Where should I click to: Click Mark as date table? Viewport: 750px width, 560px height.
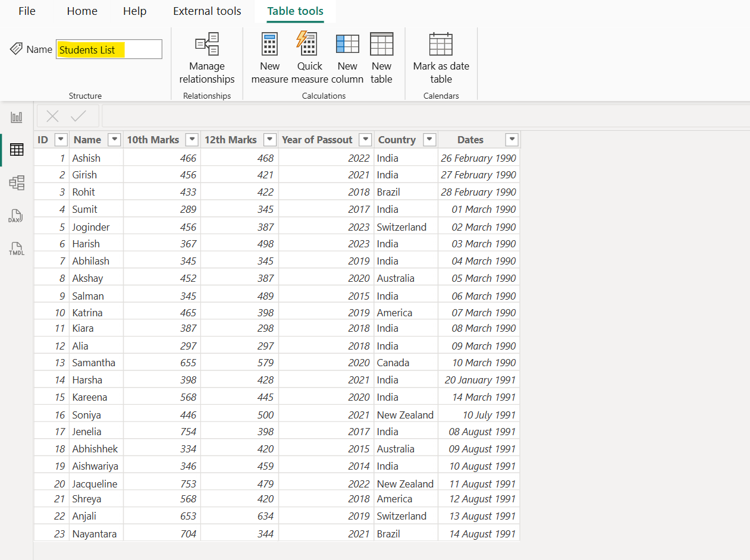click(x=441, y=54)
